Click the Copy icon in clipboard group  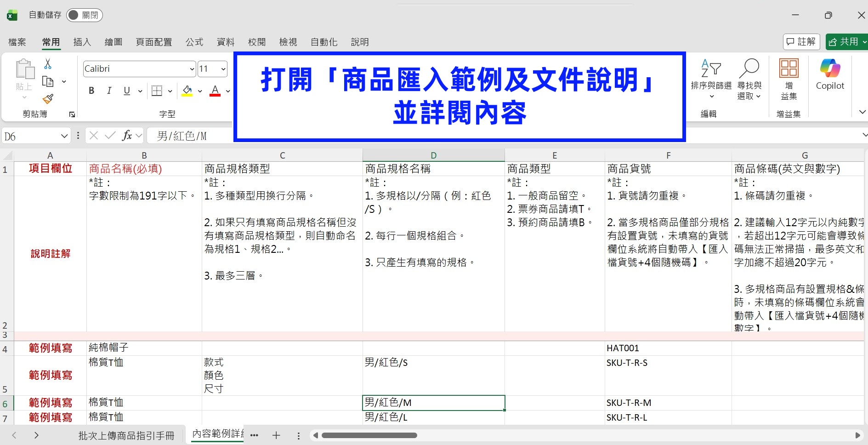48,81
